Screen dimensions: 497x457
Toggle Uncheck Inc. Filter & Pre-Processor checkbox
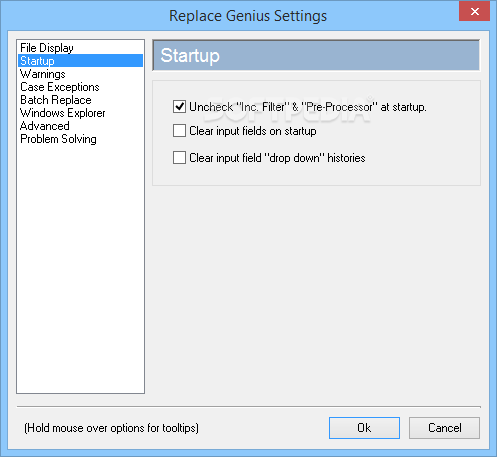coord(179,107)
